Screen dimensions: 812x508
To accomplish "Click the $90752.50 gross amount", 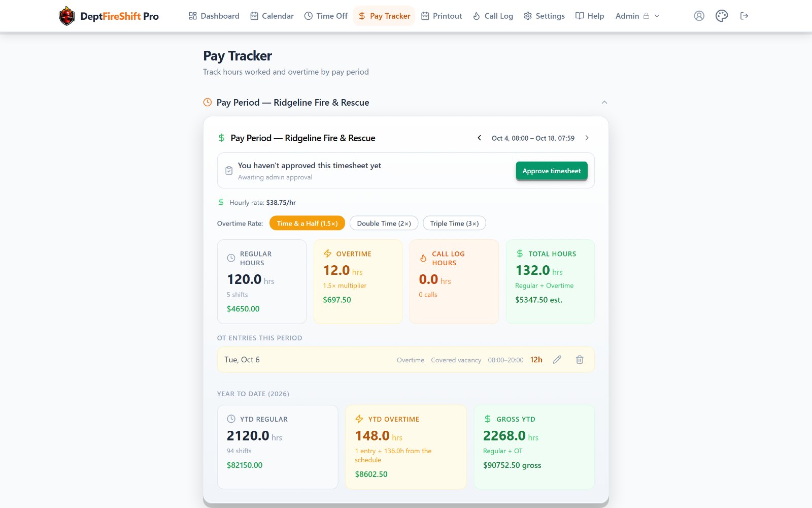I will [x=512, y=465].
